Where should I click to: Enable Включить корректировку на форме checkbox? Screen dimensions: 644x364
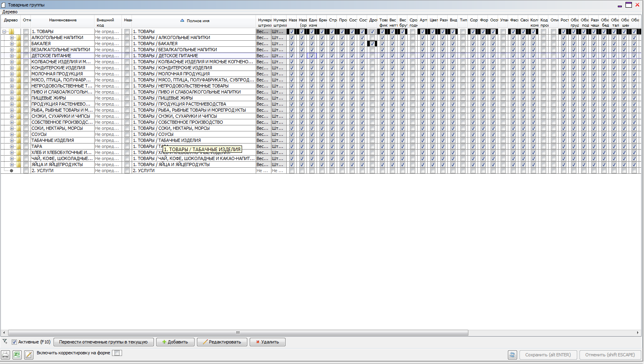click(117, 353)
